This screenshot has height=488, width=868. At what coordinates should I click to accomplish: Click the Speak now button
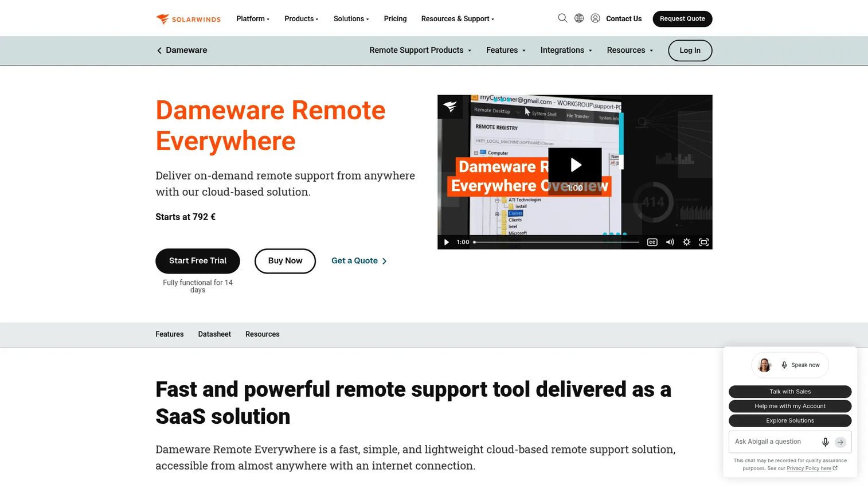coord(800,365)
